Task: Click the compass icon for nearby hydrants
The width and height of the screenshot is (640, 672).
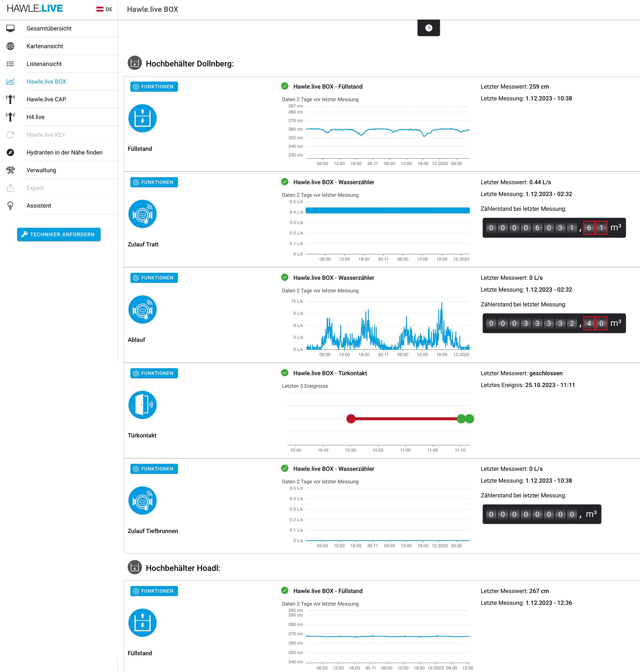Action: coord(11,152)
